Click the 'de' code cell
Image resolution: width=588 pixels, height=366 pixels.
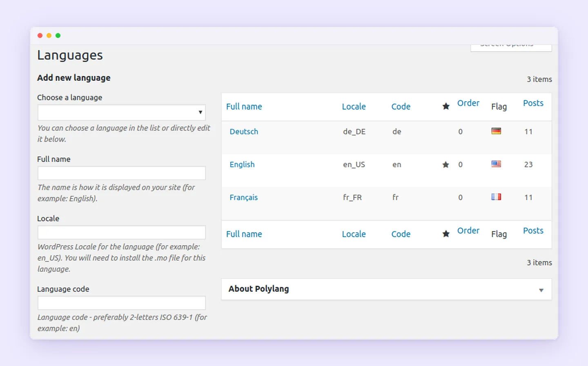397,131
